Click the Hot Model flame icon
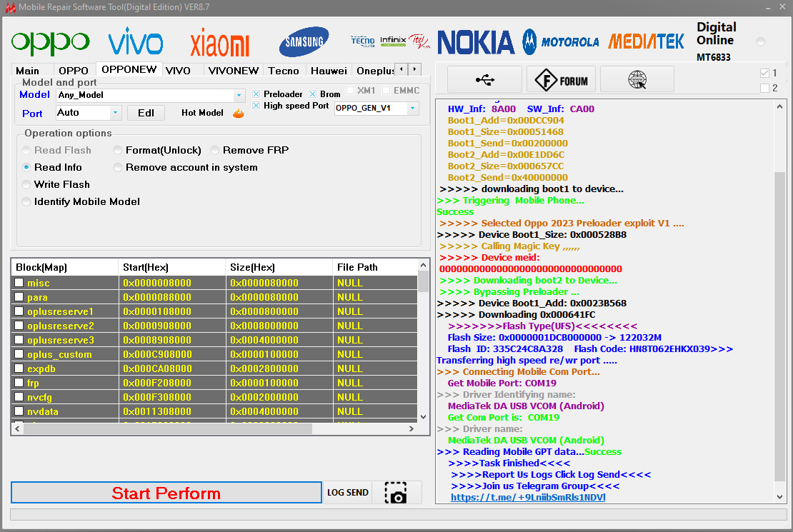 coord(238,113)
